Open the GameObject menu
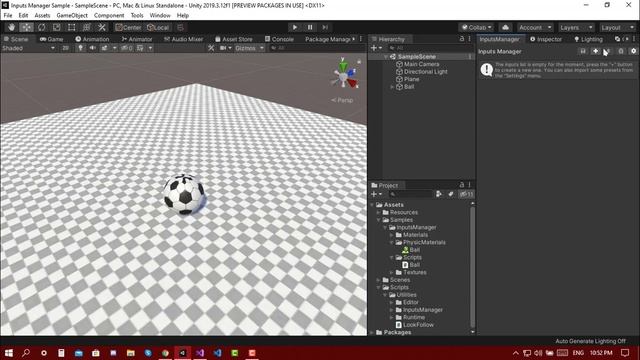640x360 pixels. click(72, 16)
